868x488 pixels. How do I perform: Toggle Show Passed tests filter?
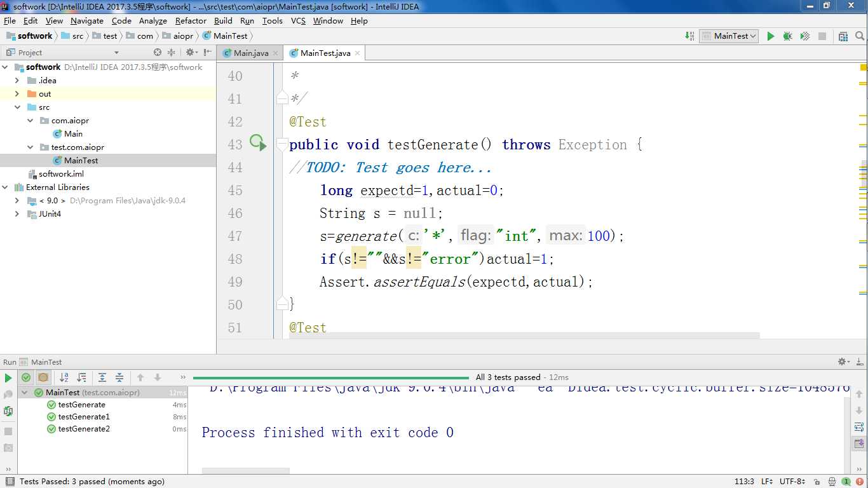coord(26,377)
